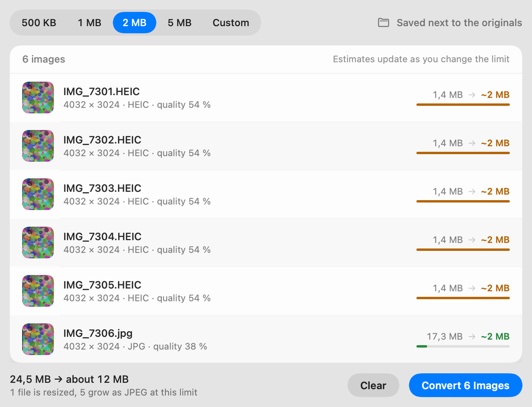Image resolution: width=532 pixels, height=407 pixels.
Task: Click the size bar for IMG_7303.HEIC
Action: (x=463, y=202)
